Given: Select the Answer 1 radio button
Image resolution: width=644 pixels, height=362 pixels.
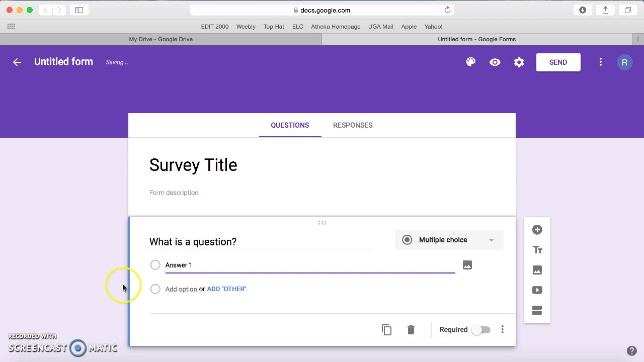Looking at the screenshot, I should click(155, 265).
